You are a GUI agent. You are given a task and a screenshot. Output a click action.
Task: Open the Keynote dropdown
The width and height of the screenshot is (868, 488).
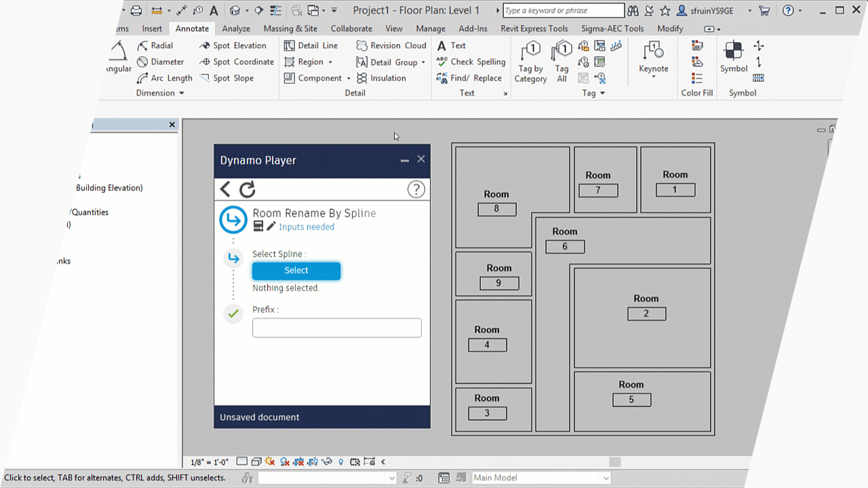click(654, 76)
